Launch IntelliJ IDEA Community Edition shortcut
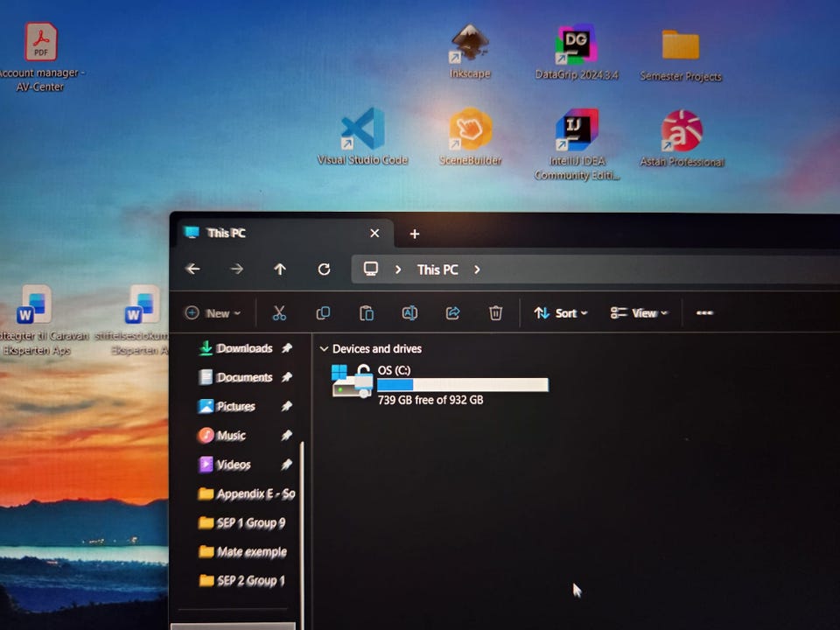This screenshot has height=630, width=840. [x=577, y=144]
